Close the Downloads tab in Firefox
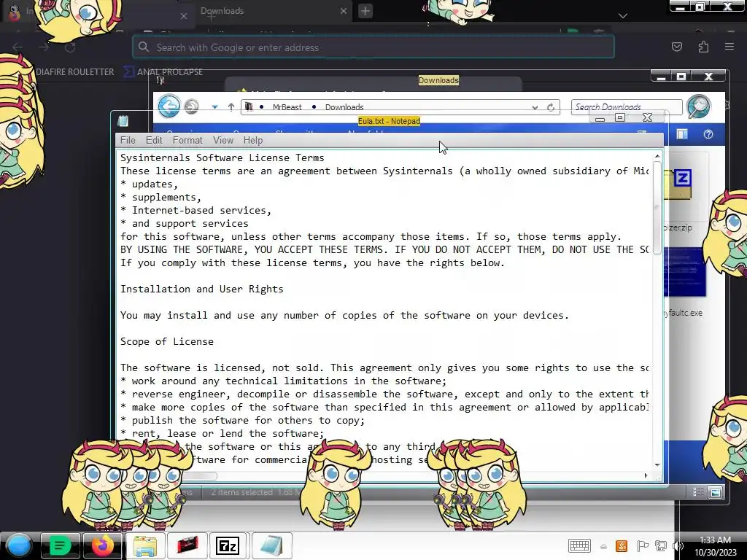Screen dimensions: 747x560 (x=343, y=11)
